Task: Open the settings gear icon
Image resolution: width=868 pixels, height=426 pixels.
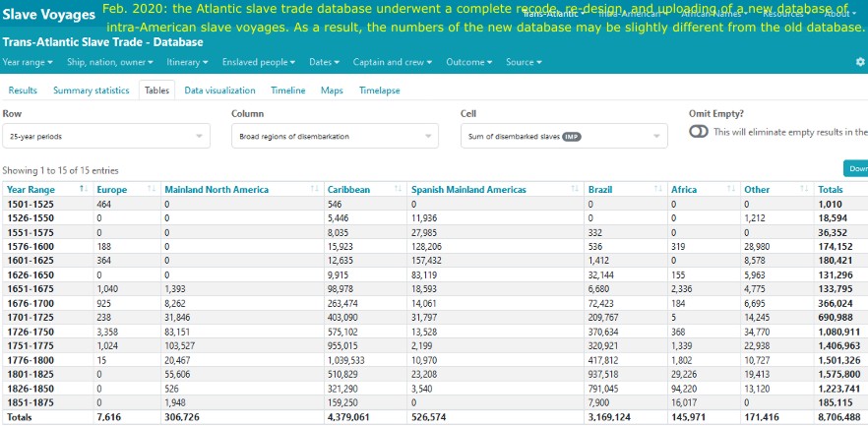Action: [x=859, y=62]
